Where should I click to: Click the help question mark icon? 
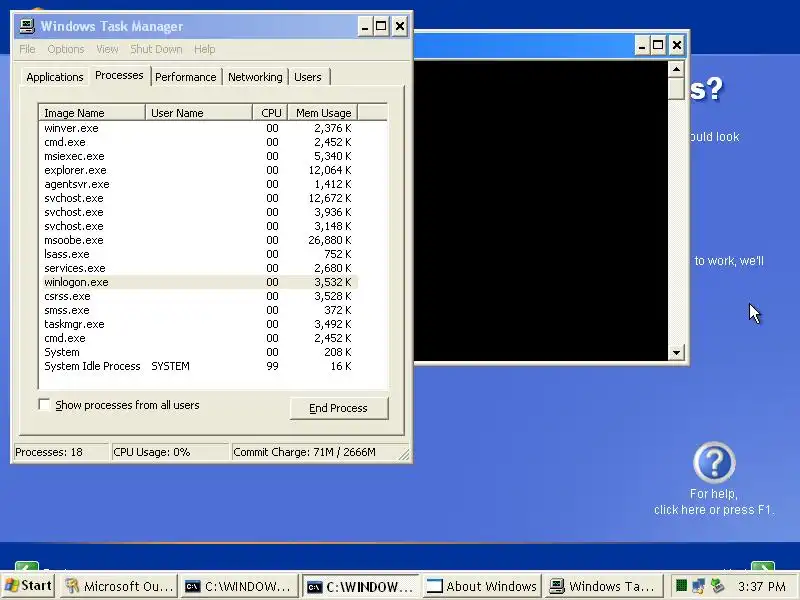click(x=714, y=463)
